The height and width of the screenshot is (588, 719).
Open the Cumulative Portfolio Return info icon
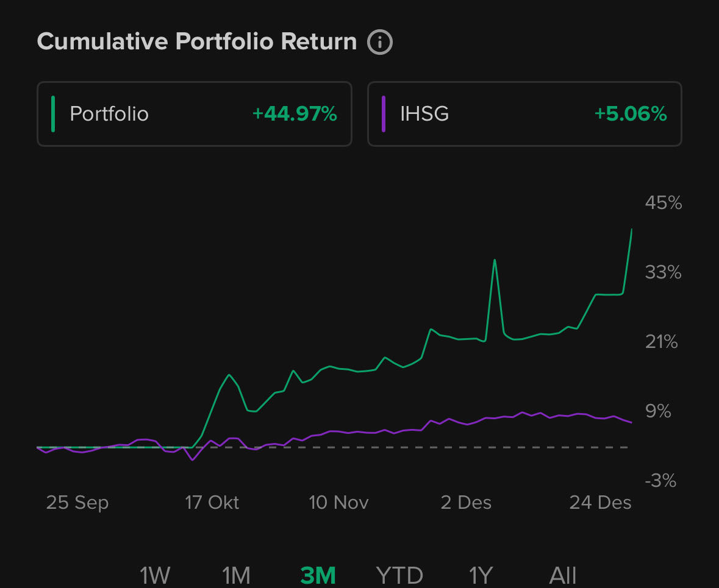(x=379, y=42)
